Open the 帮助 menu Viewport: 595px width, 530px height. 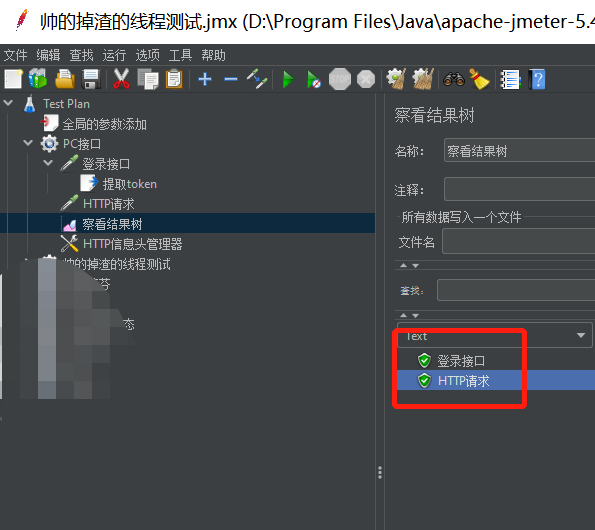pos(213,55)
